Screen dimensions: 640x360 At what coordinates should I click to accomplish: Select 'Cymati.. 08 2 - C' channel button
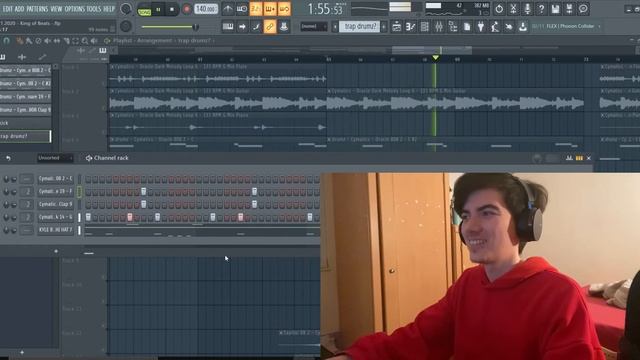55,178
